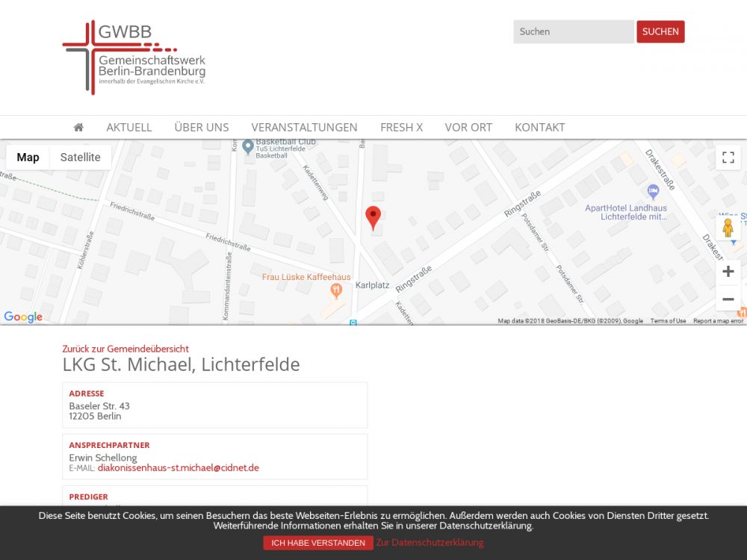Open the GWBB logo homepage link

point(134,57)
